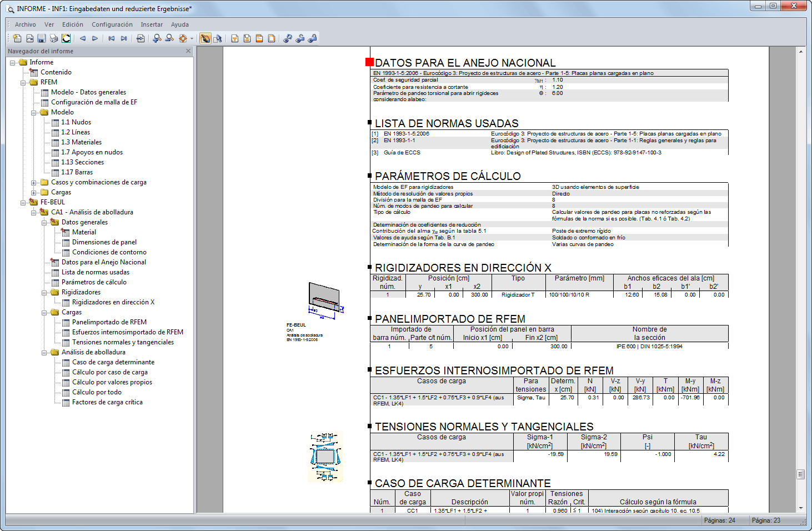Click the stiffened panel 3D thumbnail image
The image size is (812, 531).
(325, 300)
